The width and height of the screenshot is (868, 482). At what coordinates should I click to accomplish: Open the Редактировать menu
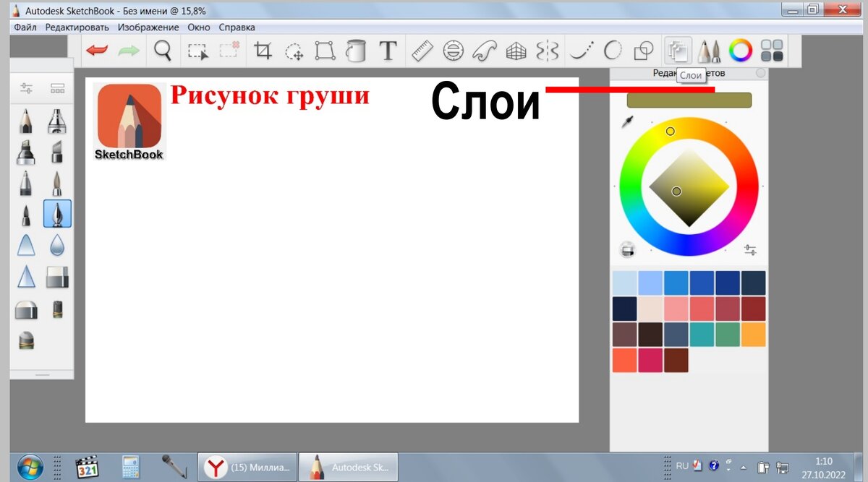[79, 27]
